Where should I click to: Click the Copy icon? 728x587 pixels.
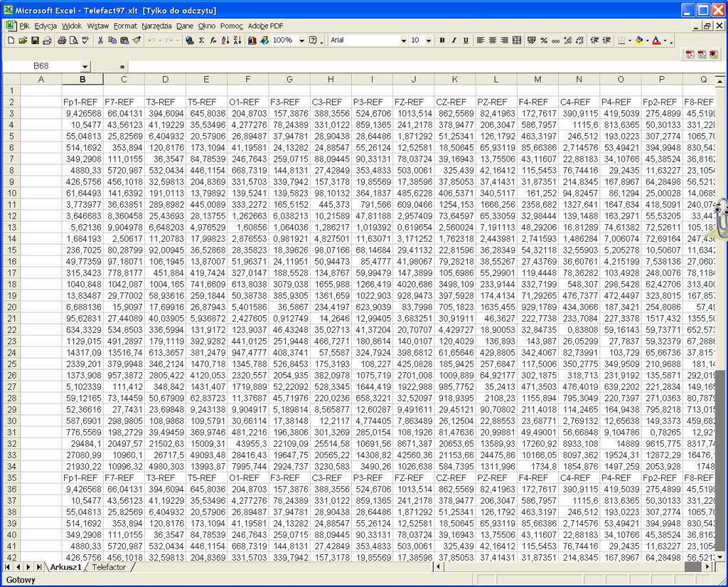click(x=112, y=41)
